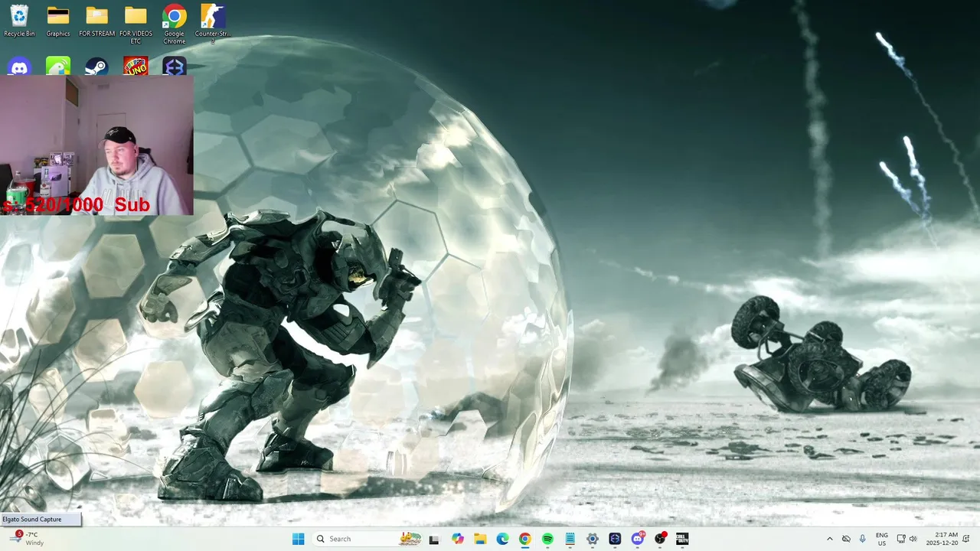Select Counter-Strike 2 desktop shortcut
Viewport: 980px width, 551px height.
click(213, 24)
